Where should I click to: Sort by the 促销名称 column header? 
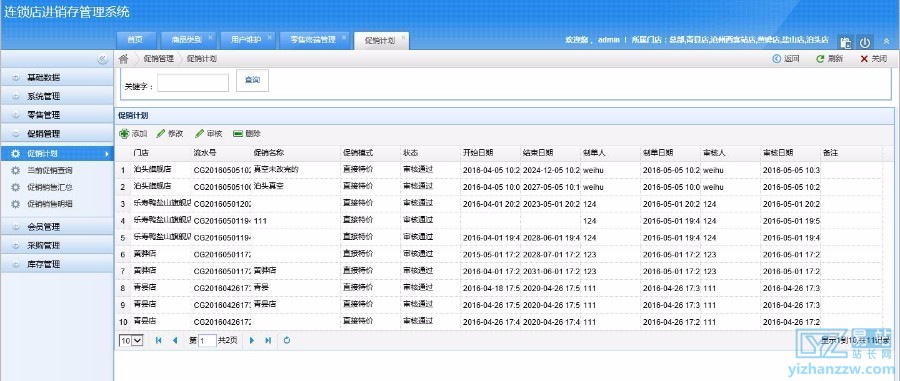click(x=296, y=153)
